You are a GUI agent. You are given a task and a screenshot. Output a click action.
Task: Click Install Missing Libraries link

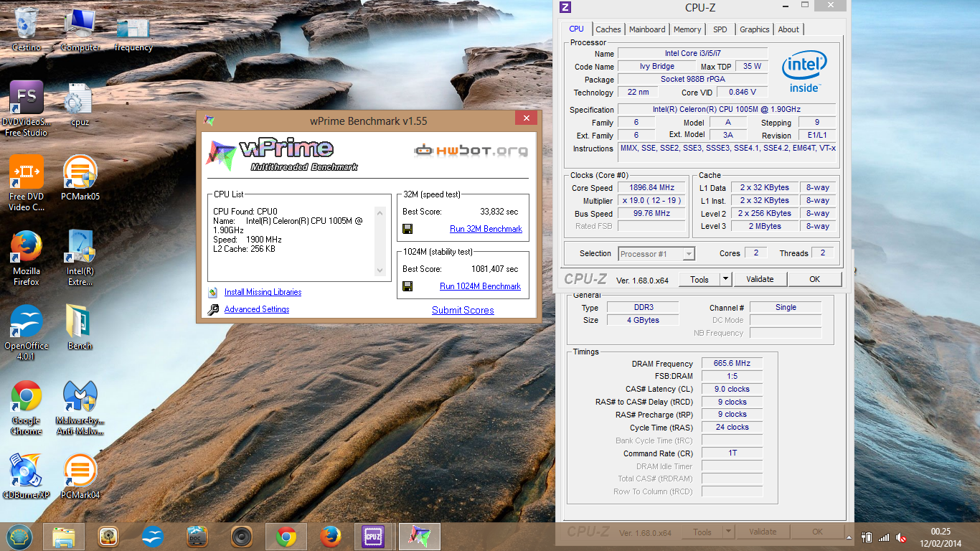[x=263, y=292]
